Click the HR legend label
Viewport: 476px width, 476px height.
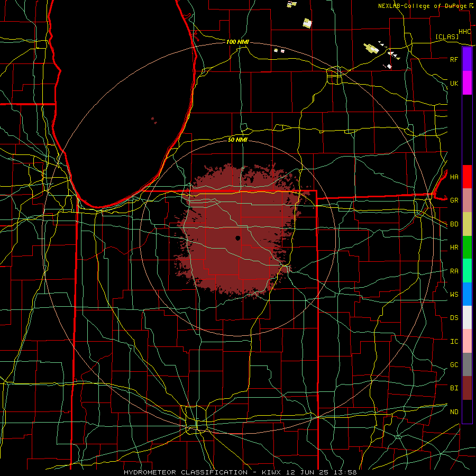point(454,248)
